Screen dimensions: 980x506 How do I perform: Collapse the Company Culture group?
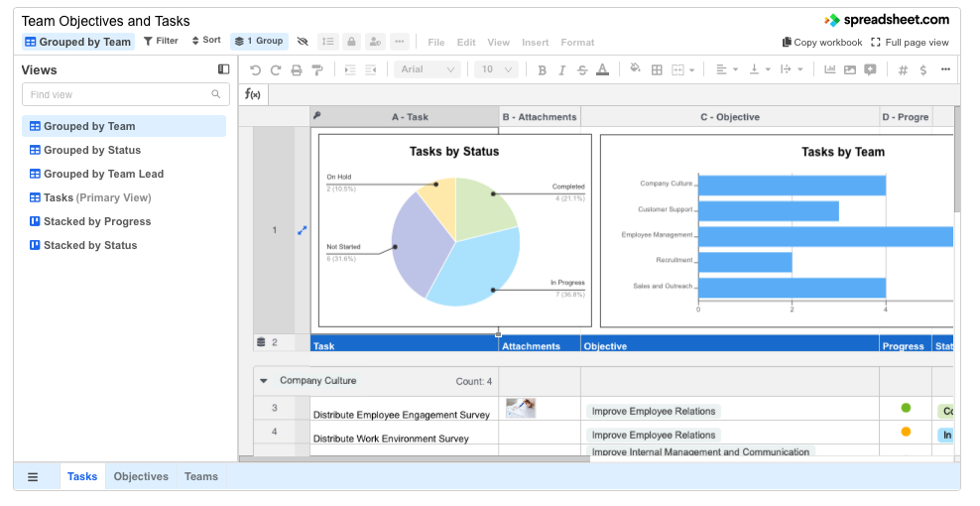click(x=264, y=380)
